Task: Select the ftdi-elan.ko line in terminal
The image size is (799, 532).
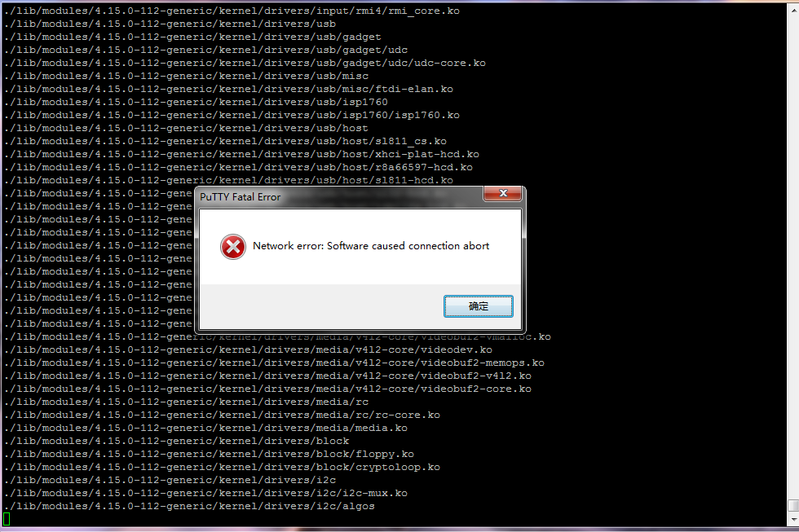Action: (x=228, y=89)
